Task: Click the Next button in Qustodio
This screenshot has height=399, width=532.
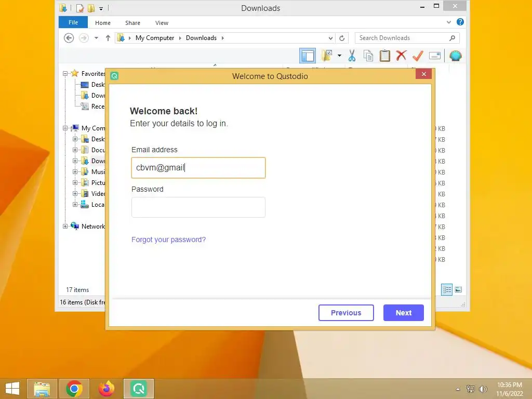Action: coord(403,312)
